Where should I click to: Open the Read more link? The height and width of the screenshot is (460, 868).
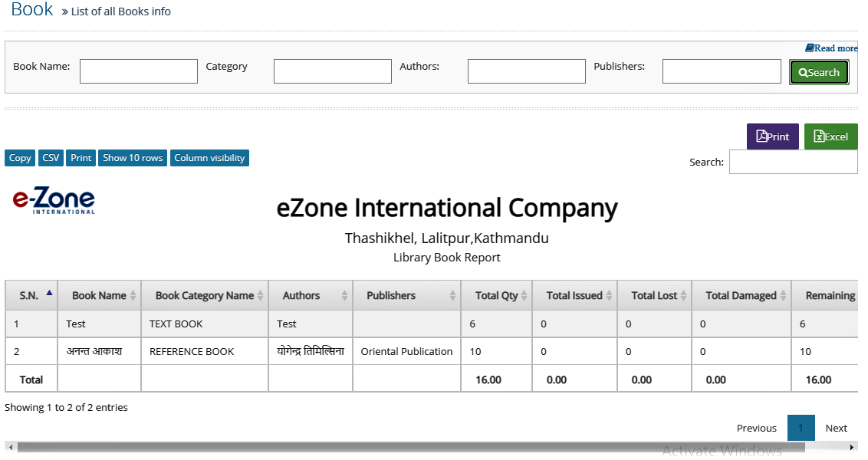[831, 48]
